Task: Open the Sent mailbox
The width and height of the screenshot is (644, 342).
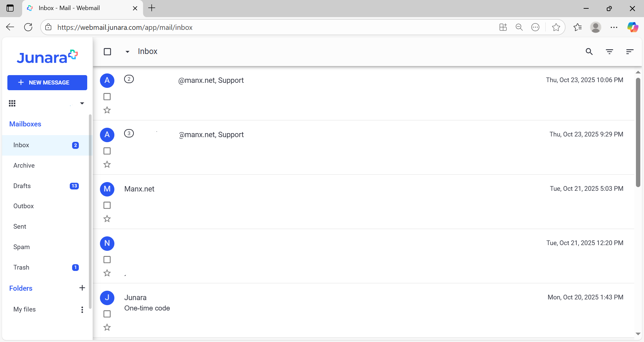Action: (x=46, y=227)
